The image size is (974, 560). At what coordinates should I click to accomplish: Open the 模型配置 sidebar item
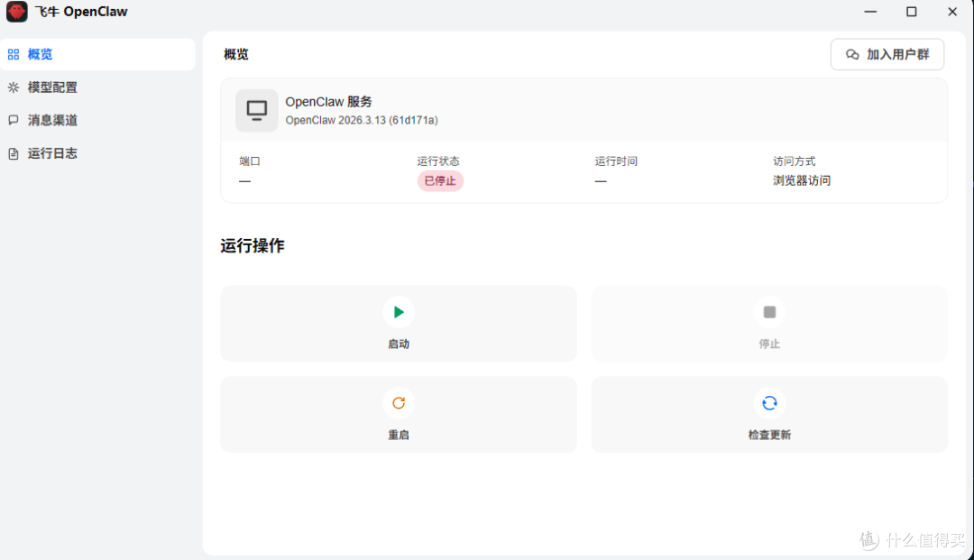pyautogui.click(x=97, y=87)
